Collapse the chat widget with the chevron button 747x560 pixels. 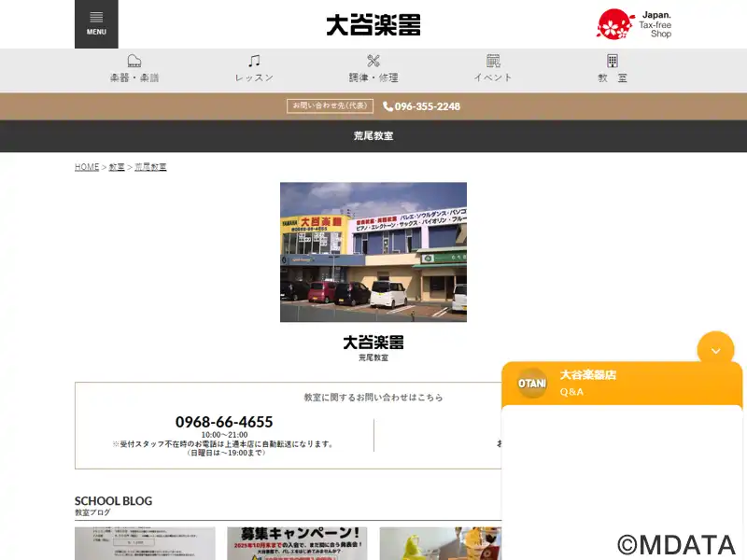pyautogui.click(x=715, y=350)
